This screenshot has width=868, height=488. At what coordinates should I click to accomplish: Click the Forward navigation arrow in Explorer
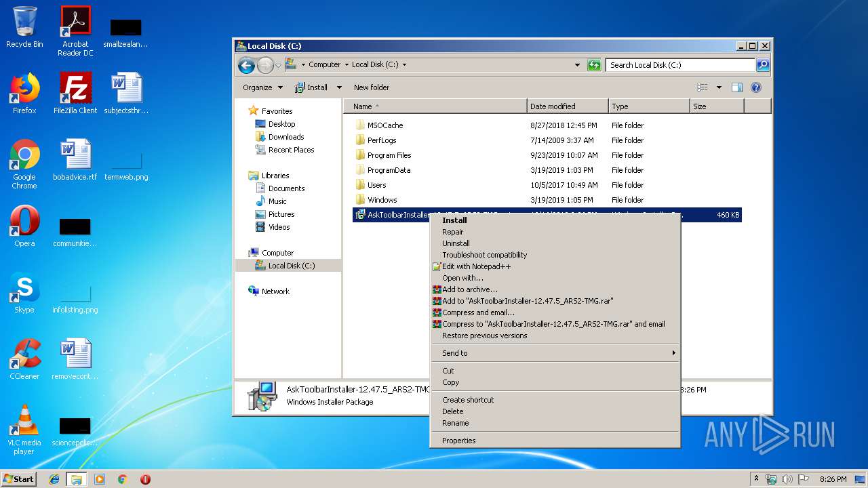(265, 65)
